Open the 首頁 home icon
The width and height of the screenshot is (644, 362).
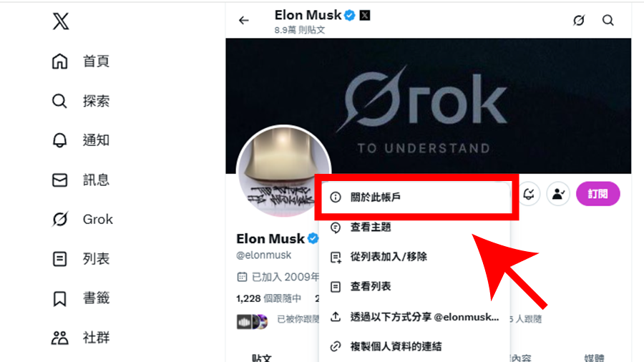(x=59, y=61)
